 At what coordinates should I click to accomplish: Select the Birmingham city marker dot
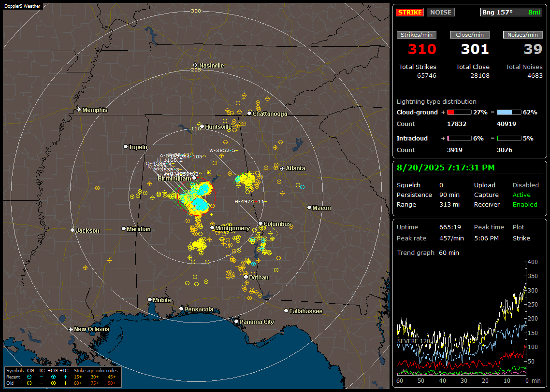[x=194, y=178]
